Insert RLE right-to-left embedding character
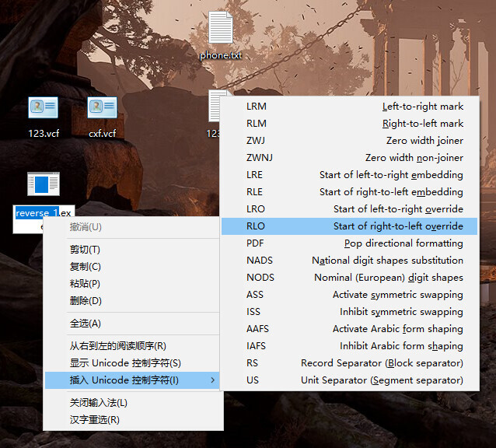The height and width of the screenshot is (448, 496). click(350, 192)
